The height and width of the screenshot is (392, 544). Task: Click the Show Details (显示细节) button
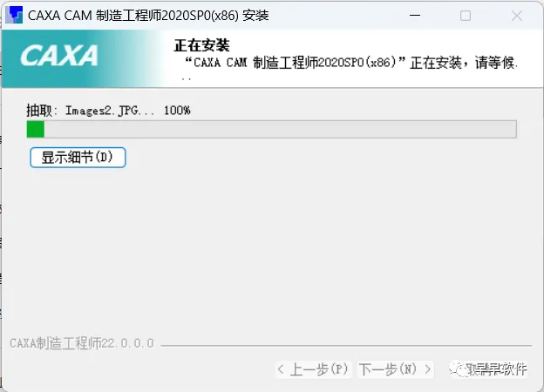pos(78,158)
